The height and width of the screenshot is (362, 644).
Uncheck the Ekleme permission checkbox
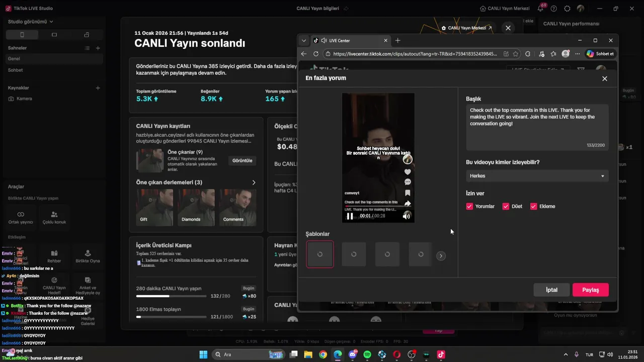tap(533, 206)
